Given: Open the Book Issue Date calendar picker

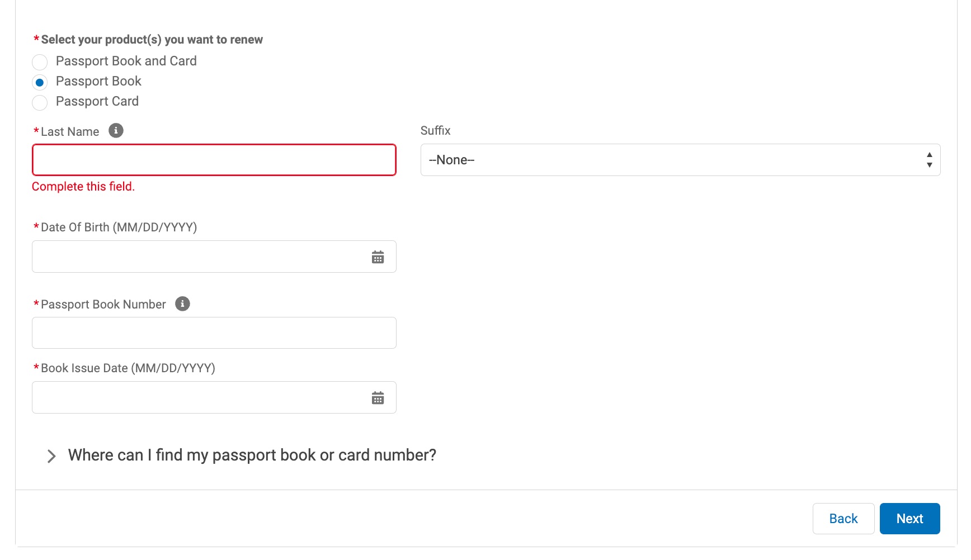Looking at the screenshot, I should (378, 397).
